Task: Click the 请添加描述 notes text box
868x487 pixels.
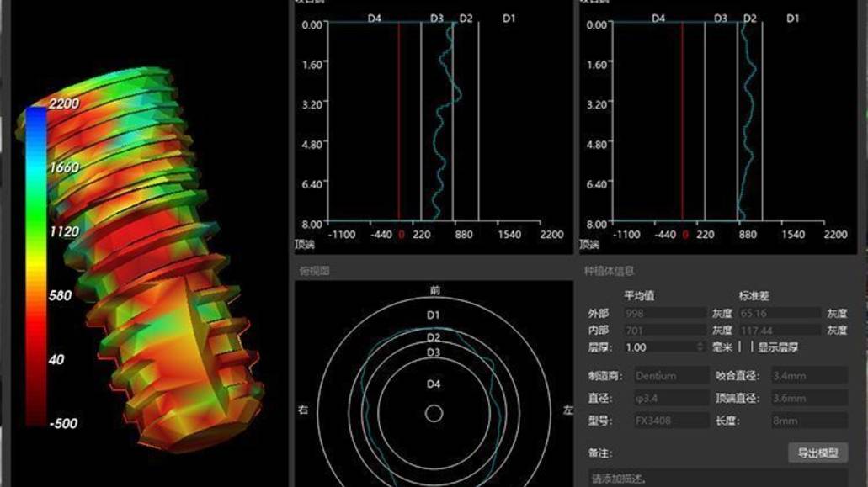Action: coord(718,478)
